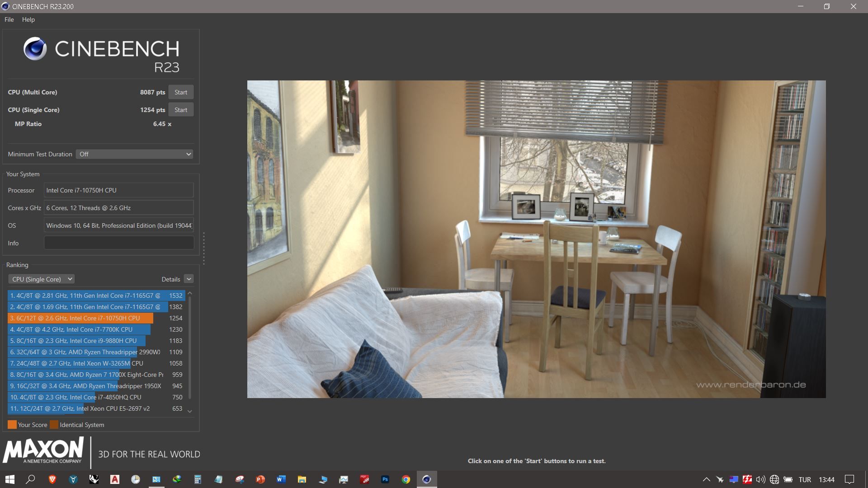Open Minimum Test Duration dropdown
868x488 pixels.
tap(134, 154)
